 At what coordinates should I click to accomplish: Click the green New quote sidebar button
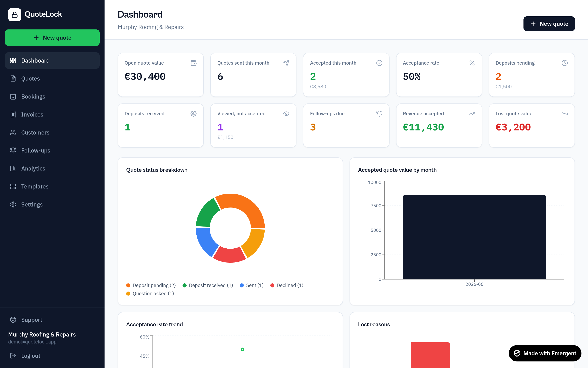pyautogui.click(x=52, y=37)
